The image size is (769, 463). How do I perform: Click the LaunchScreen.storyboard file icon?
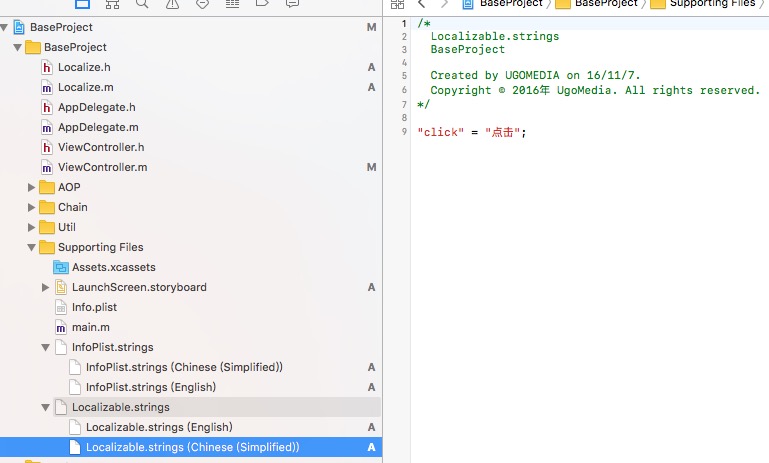click(x=61, y=287)
